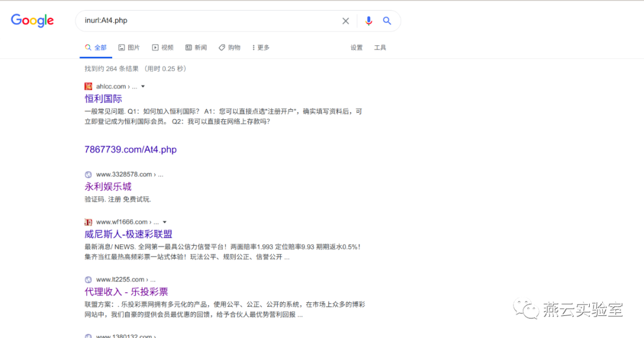Image resolution: width=644 pixels, height=338 pixels.
Task: Open the 代理收入 - 乐投彩票 result link
Action: 126,292
